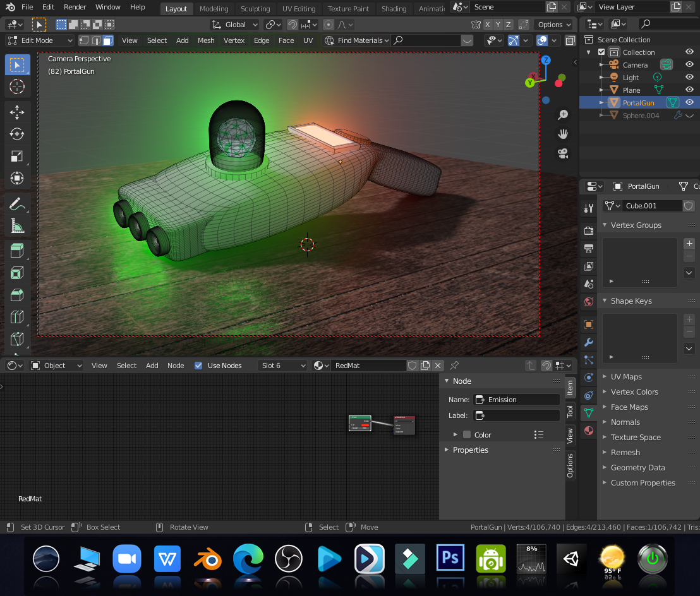Switch to the Shading workspace tab
This screenshot has height=596, width=700.
[x=394, y=9]
